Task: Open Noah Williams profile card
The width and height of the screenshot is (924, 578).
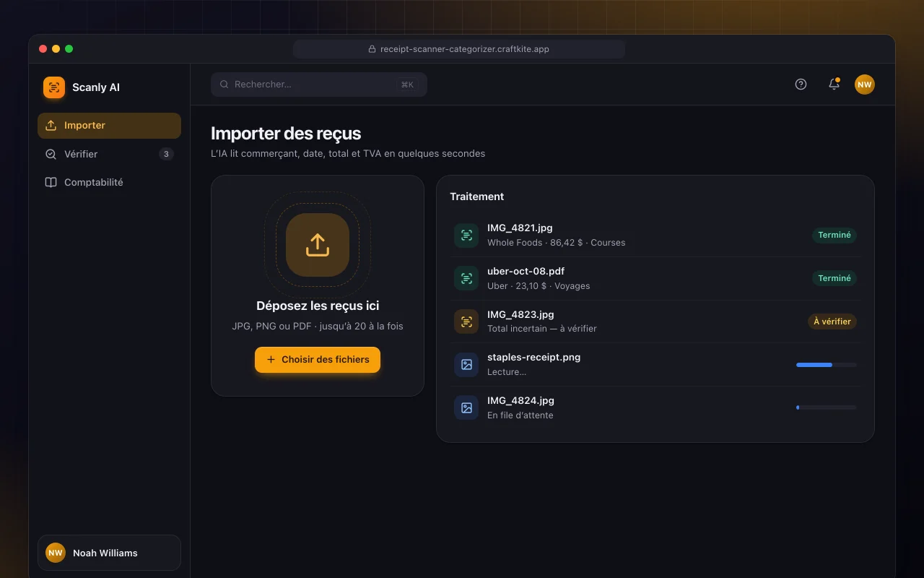Action: click(109, 553)
